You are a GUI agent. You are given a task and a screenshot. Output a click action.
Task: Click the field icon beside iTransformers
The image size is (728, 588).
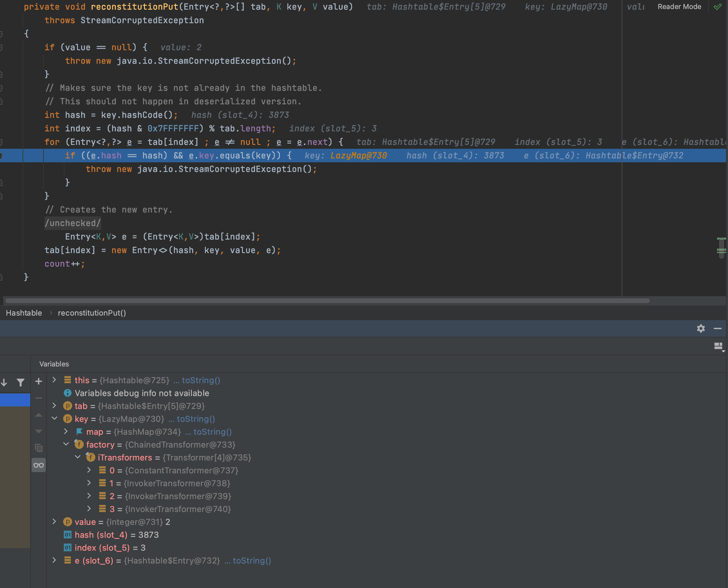coord(91,457)
